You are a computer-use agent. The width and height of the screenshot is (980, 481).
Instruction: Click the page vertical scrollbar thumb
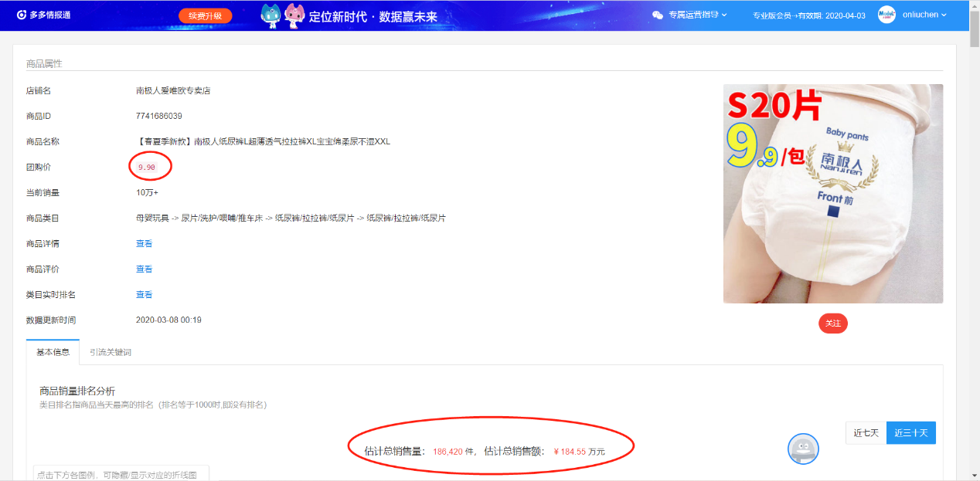(x=974, y=30)
